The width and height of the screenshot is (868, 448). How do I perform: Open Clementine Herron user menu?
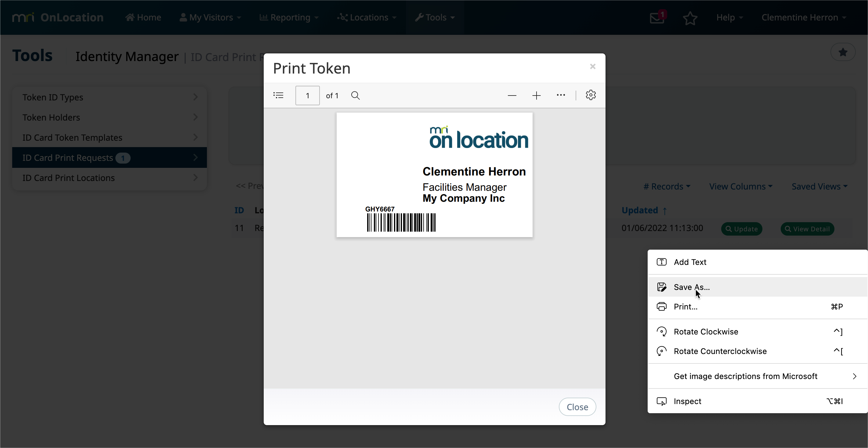pyautogui.click(x=804, y=17)
